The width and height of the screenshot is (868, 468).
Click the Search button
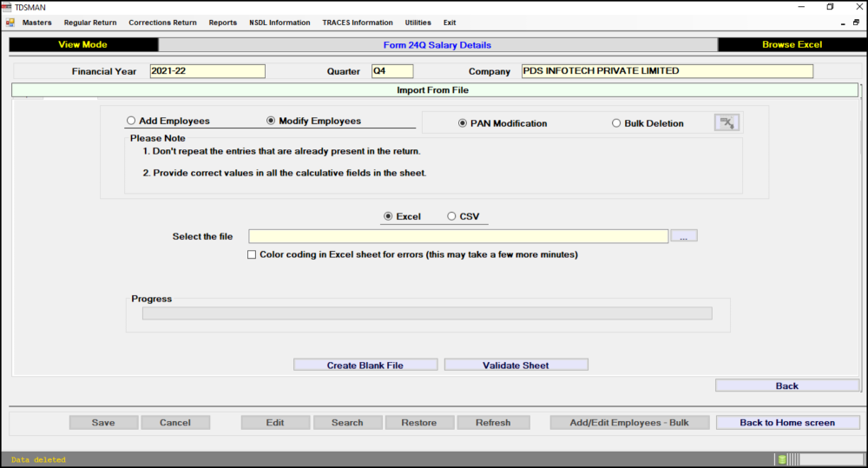(x=348, y=423)
